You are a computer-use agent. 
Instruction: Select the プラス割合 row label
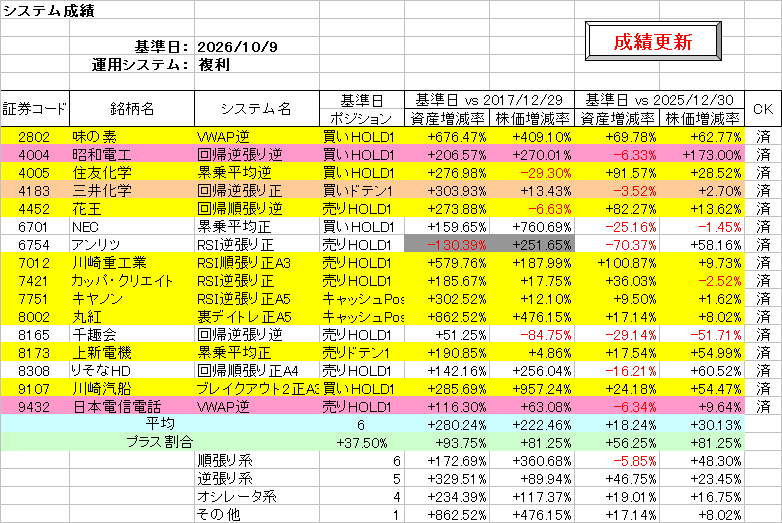(x=160, y=442)
